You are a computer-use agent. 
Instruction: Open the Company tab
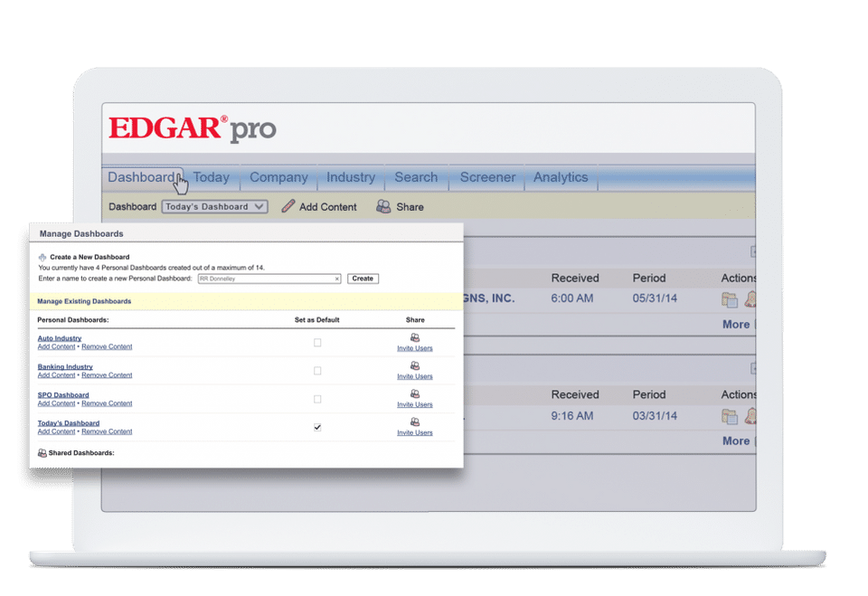278,177
